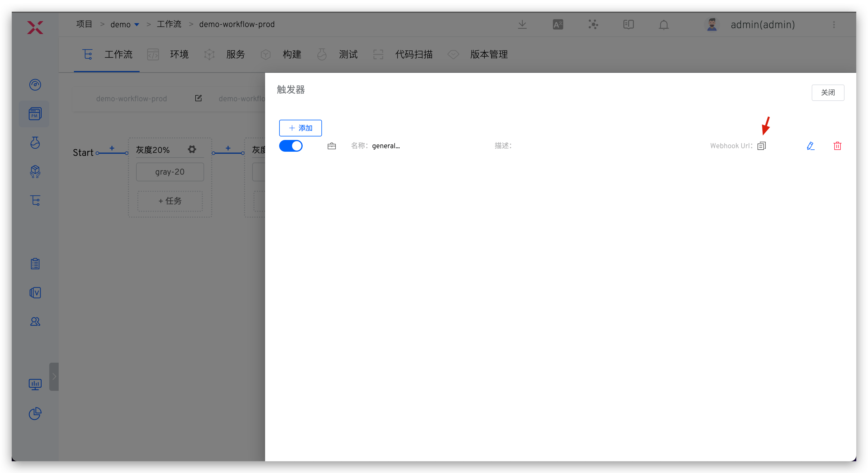The width and height of the screenshot is (868, 473).
Task: Switch to the 代码扫描 tab
Action: coord(413,54)
